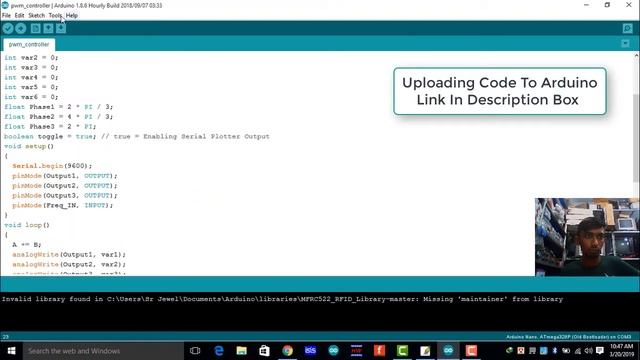
Task: Click the 'analogWrite(Output1, var1);' line
Action: pos(69,254)
